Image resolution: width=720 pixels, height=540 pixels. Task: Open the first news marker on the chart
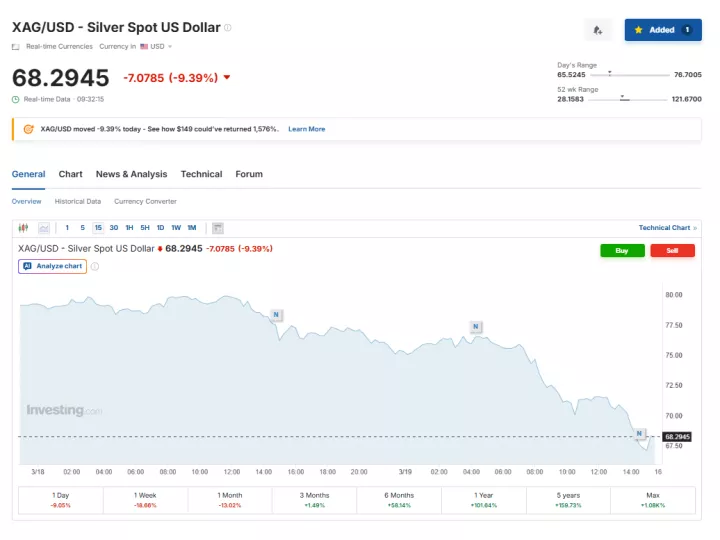pos(276,315)
